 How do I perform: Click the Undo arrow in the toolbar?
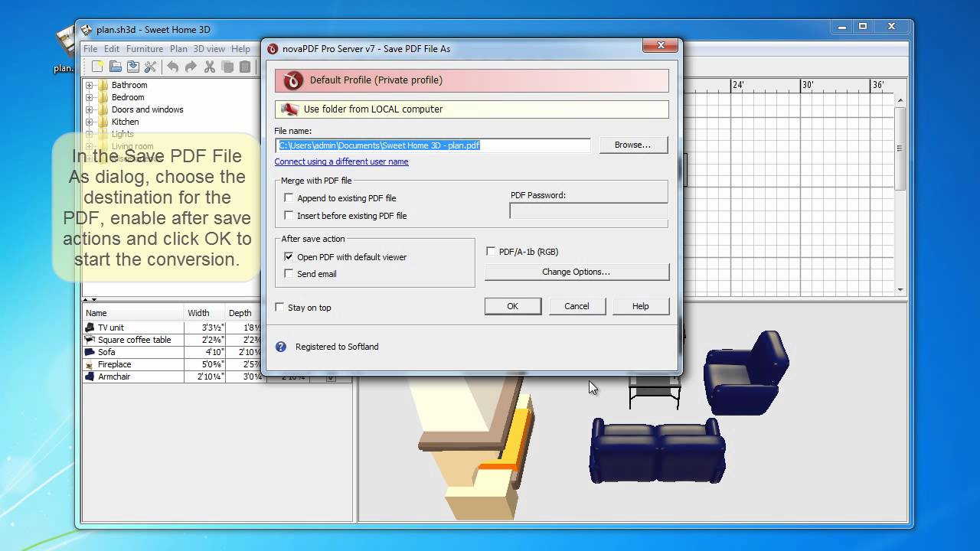(173, 67)
